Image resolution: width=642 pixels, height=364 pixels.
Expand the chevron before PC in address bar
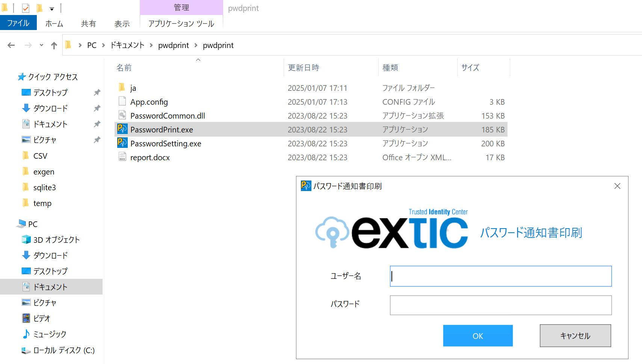(x=80, y=45)
